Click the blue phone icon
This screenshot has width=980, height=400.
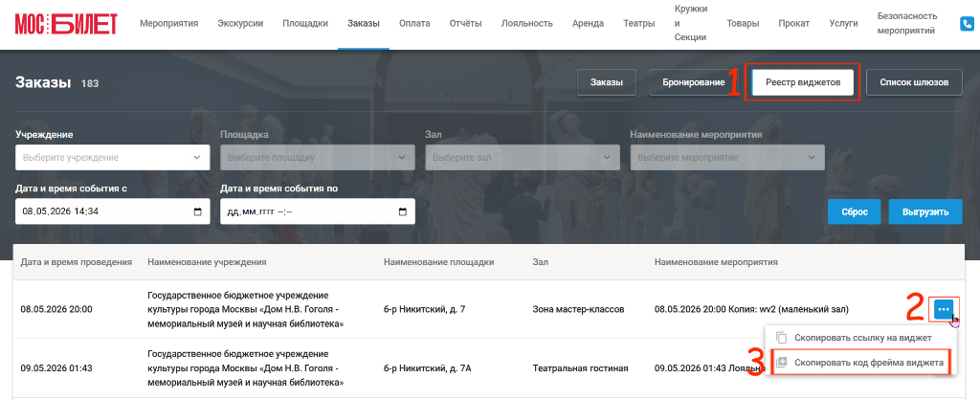(968, 24)
